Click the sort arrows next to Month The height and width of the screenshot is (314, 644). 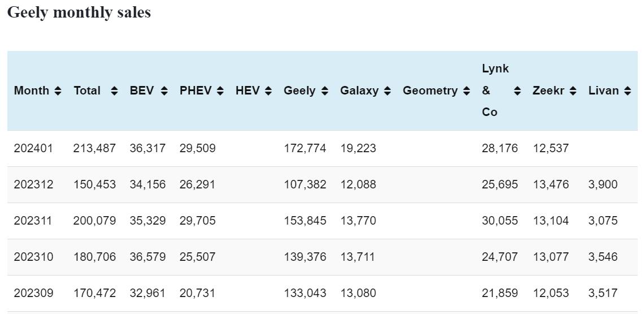[58, 91]
